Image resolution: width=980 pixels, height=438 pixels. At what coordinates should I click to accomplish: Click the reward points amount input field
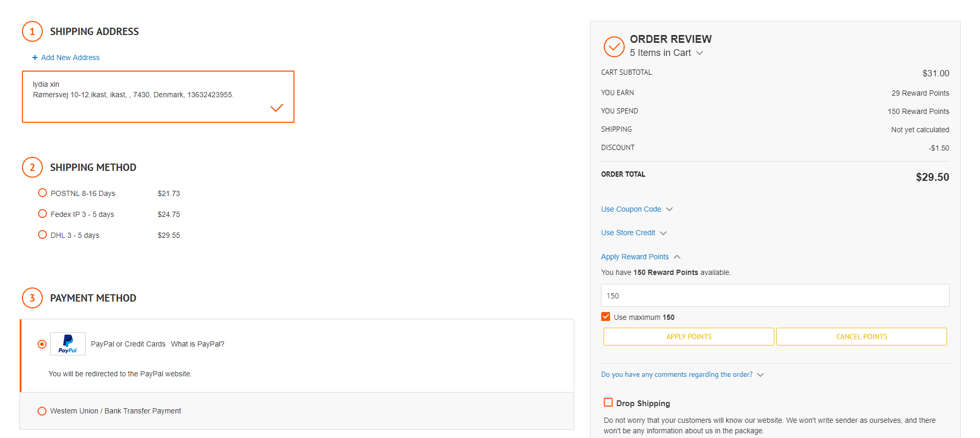(775, 295)
